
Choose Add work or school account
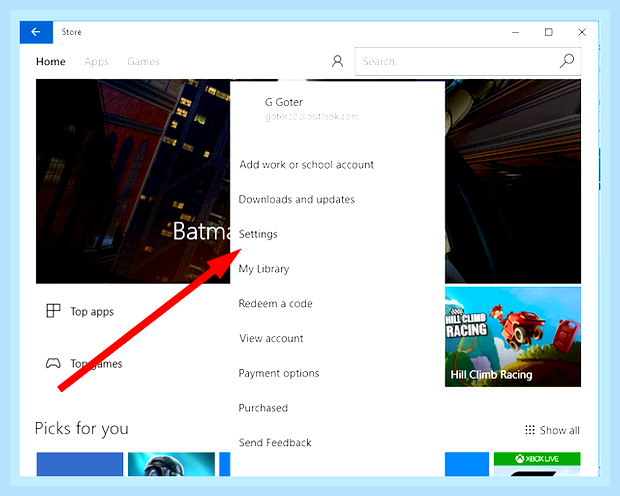click(306, 165)
